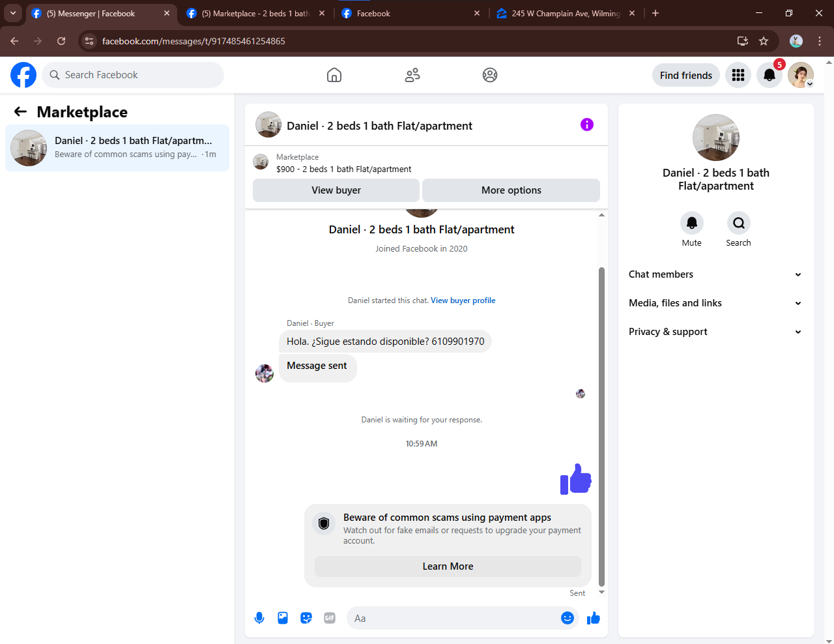Bookmark this page star icon
The height and width of the screenshot is (644, 834).
(764, 41)
